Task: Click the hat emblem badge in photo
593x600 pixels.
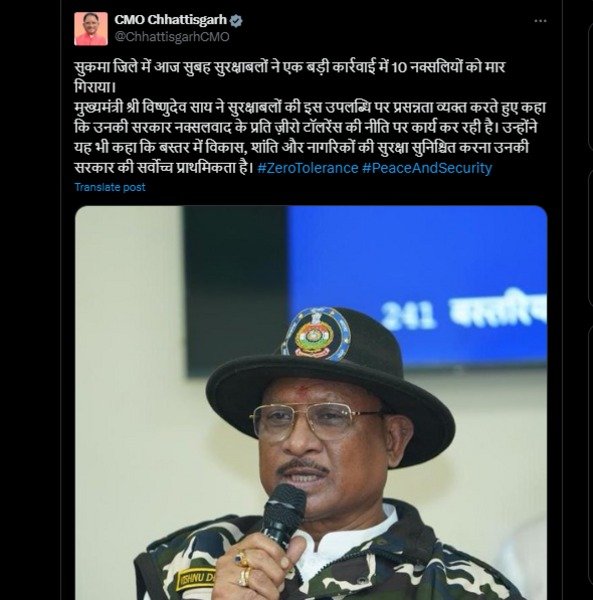Action: [316, 334]
